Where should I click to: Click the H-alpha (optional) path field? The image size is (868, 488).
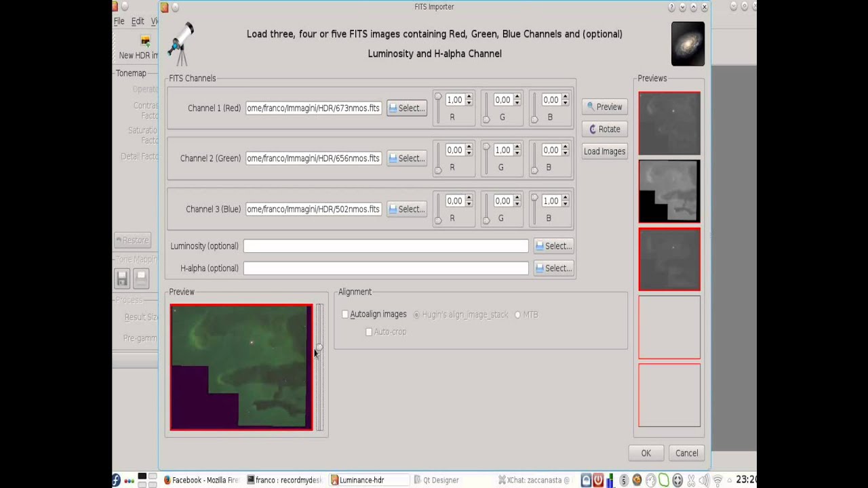click(386, 268)
